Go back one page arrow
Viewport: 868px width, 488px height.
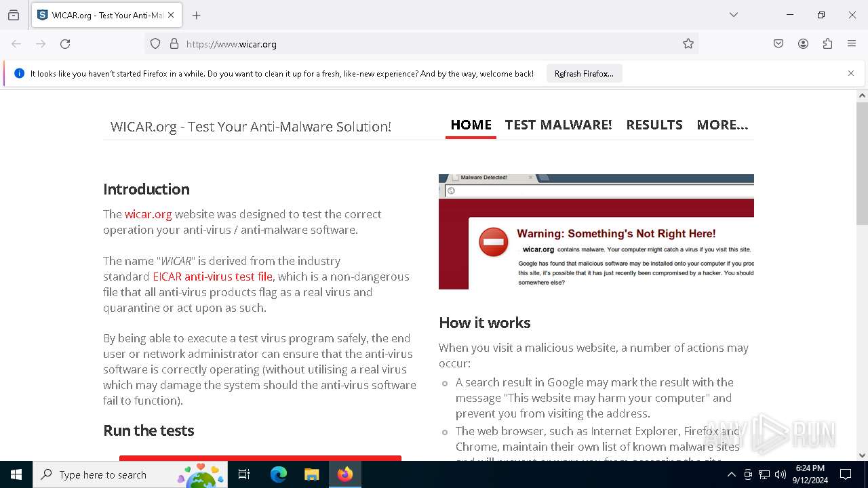[16, 44]
